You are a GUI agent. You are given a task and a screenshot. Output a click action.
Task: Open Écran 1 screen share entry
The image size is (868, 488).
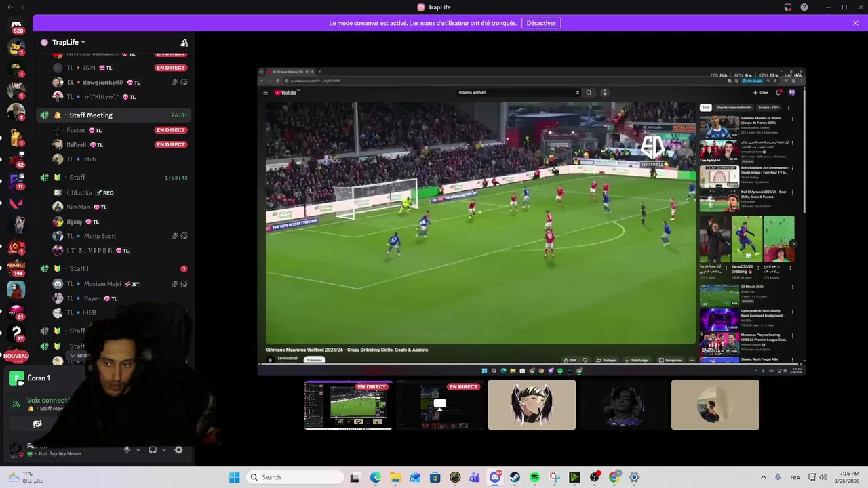pos(39,378)
